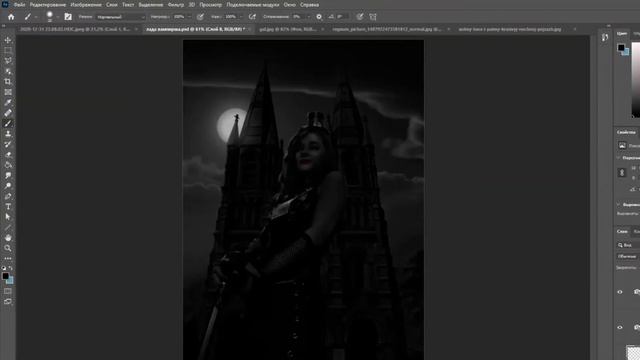
Task: Click the toolbox foreground color swatch
Action: coord(5,276)
